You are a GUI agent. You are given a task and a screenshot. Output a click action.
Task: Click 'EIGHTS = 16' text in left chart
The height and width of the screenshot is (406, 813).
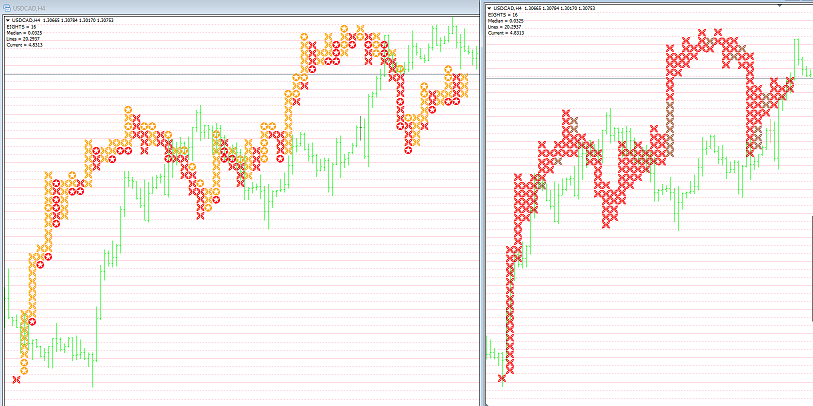21,27
